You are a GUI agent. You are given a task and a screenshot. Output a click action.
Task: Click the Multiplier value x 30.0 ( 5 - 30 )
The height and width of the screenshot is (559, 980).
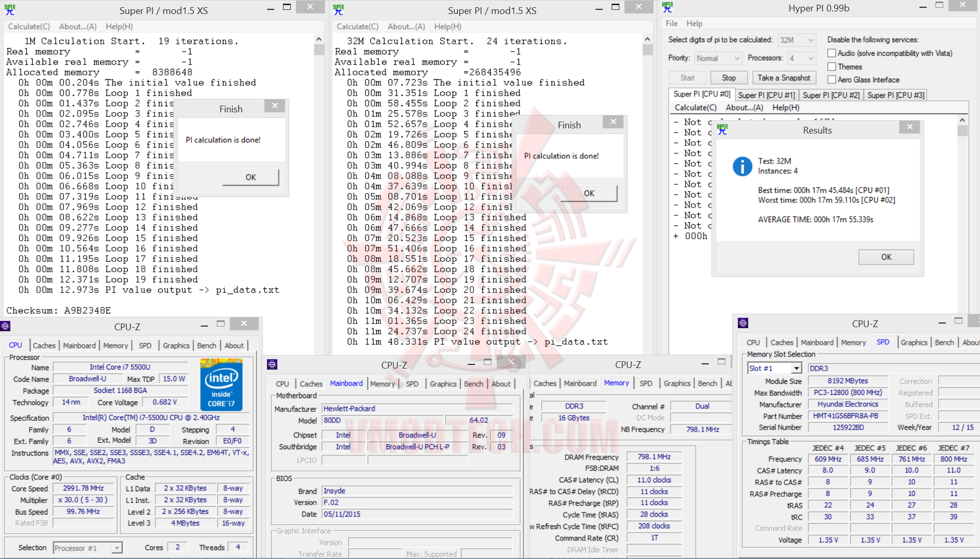click(83, 500)
